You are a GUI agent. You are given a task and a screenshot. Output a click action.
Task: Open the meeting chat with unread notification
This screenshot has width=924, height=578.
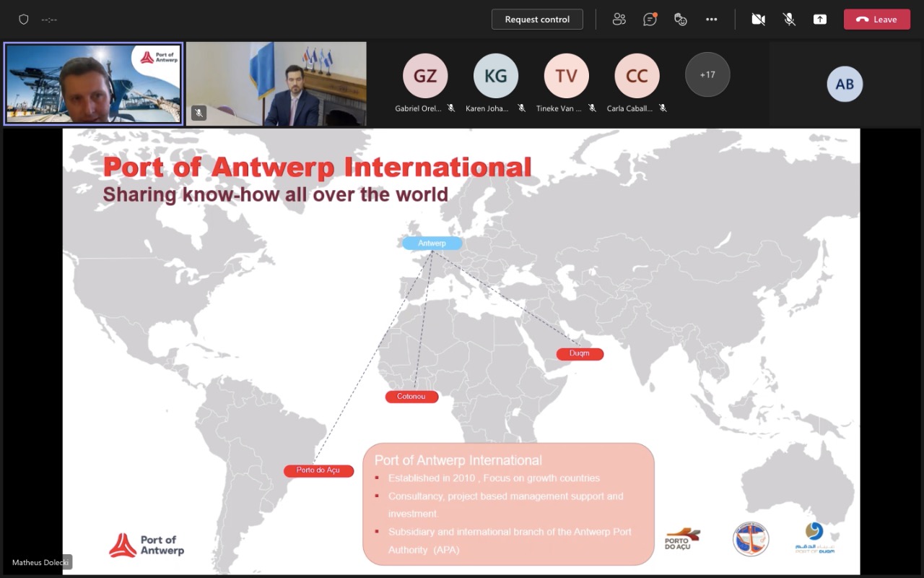pyautogui.click(x=650, y=20)
